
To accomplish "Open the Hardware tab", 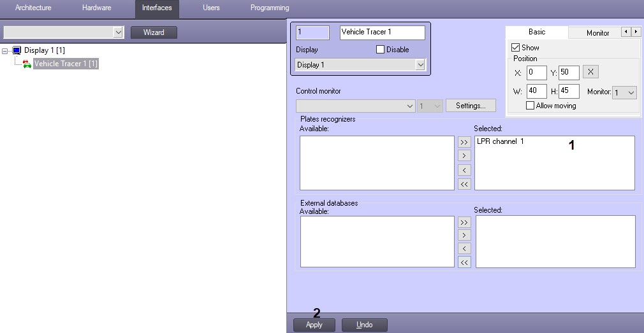I will (96, 8).
